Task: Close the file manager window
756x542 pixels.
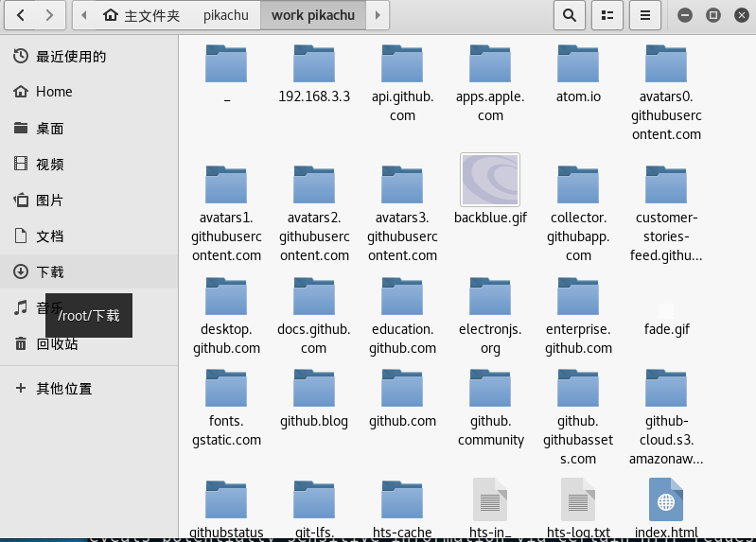Action: click(x=742, y=15)
